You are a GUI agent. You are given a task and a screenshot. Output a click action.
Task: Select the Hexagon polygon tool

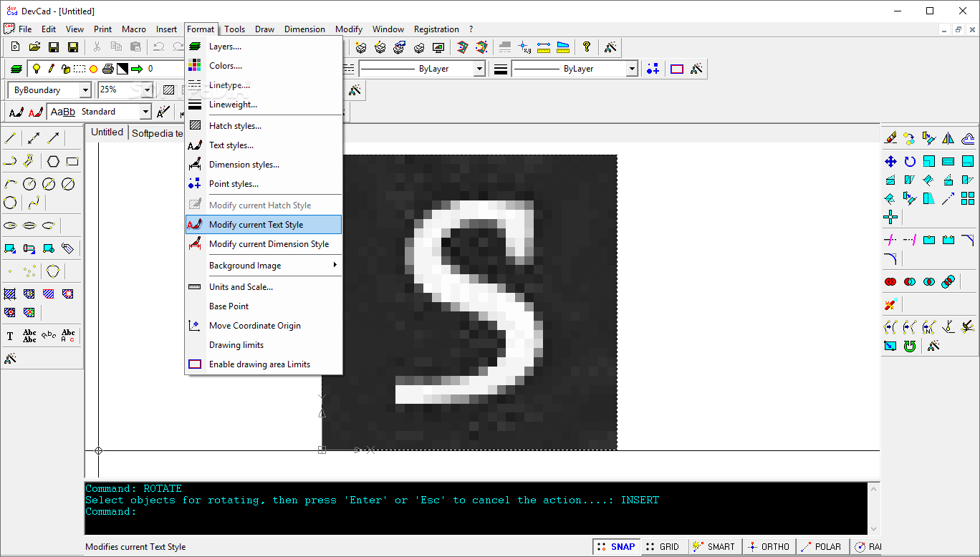(53, 161)
